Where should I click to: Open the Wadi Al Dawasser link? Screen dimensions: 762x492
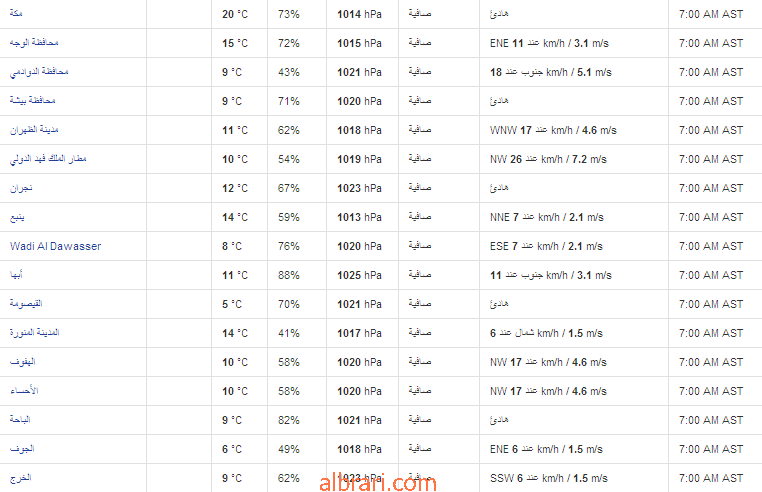click(x=55, y=246)
